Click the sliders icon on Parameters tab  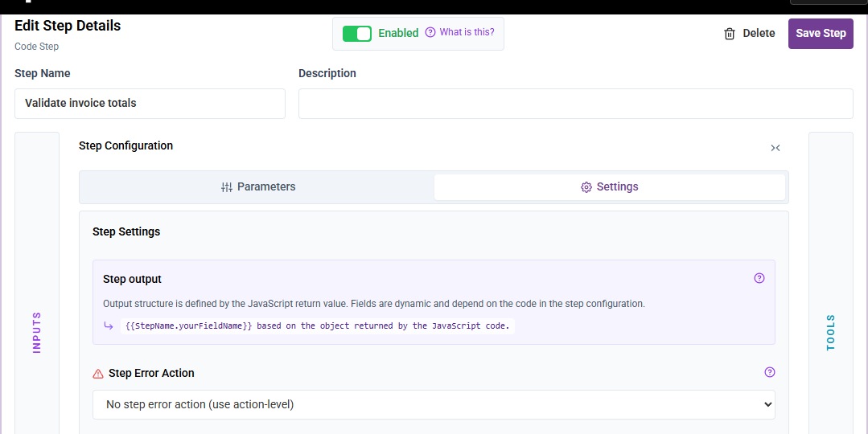(x=226, y=187)
